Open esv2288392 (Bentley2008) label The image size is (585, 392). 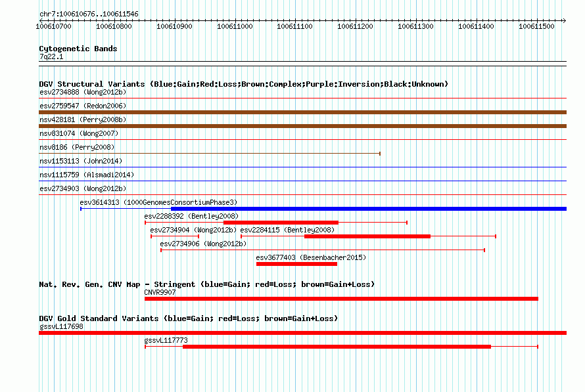click(191, 216)
